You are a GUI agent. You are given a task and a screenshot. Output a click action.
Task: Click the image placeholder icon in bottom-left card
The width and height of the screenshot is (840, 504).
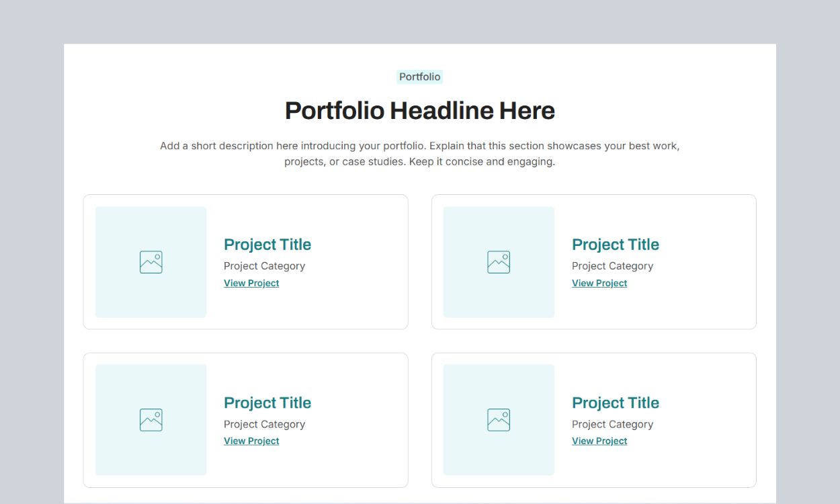[151, 420]
